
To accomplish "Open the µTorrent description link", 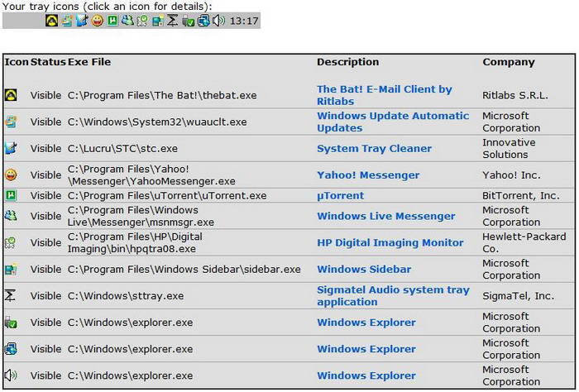I will [x=341, y=196].
